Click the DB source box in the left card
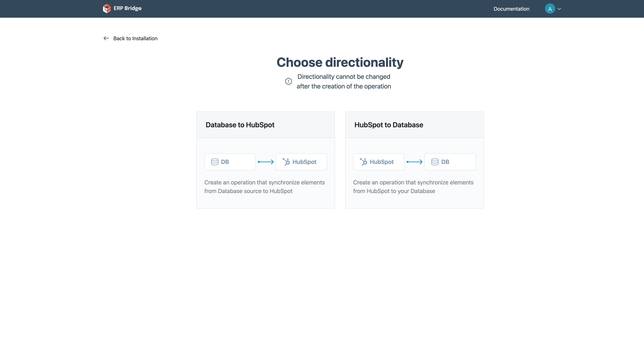644x362 pixels. click(230, 162)
